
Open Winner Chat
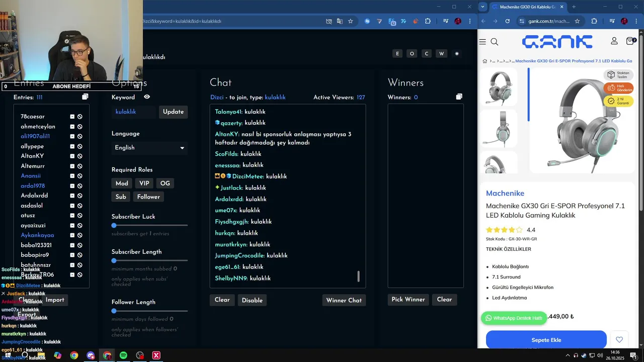[x=344, y=300]
